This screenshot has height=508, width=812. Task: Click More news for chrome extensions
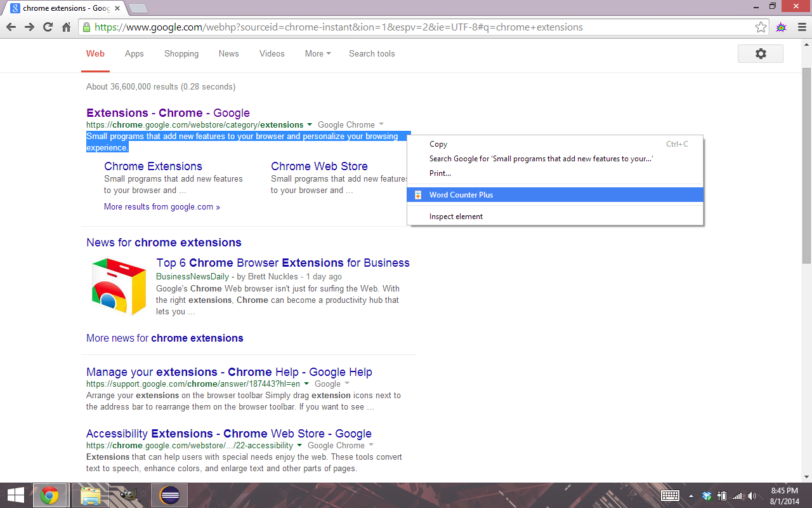165,338
